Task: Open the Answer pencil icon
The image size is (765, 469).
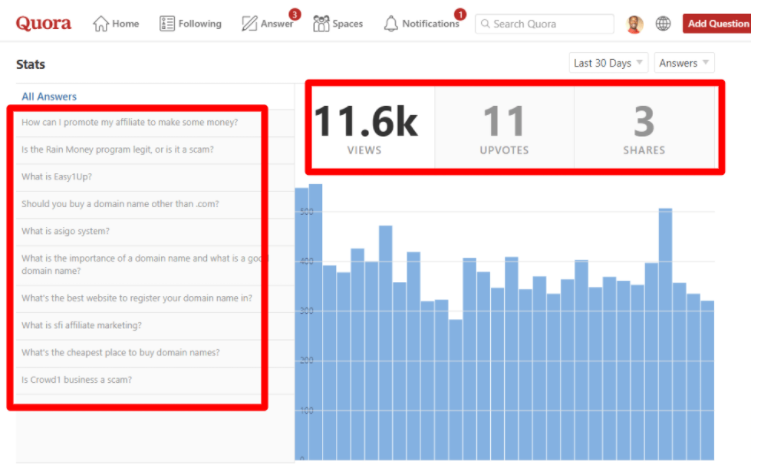Action: [x=249, y=23]
